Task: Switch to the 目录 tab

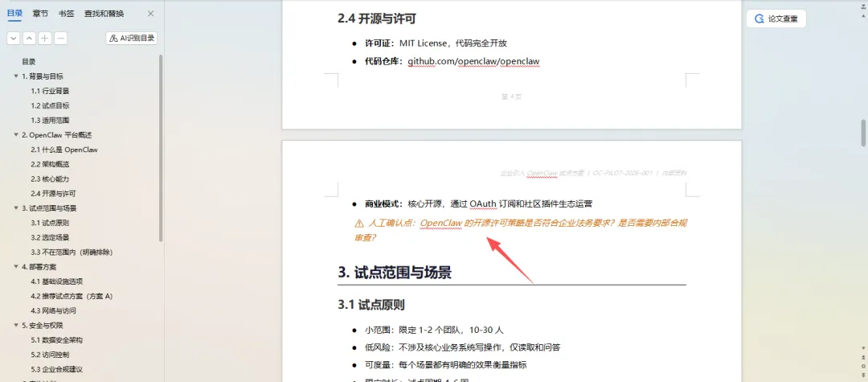Action: click(14, 14)
